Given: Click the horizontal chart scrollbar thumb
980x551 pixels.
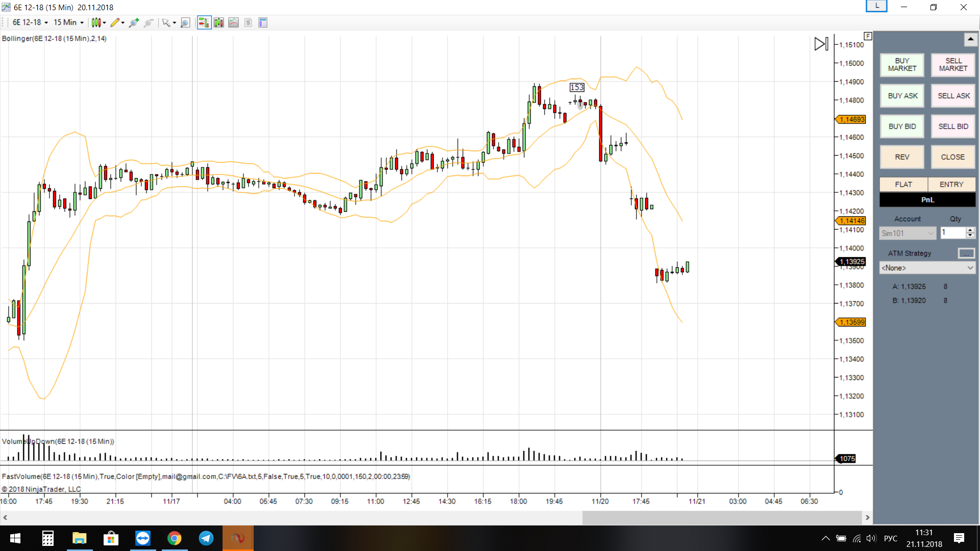Looking at the screenshot, I should click(722, 517).
